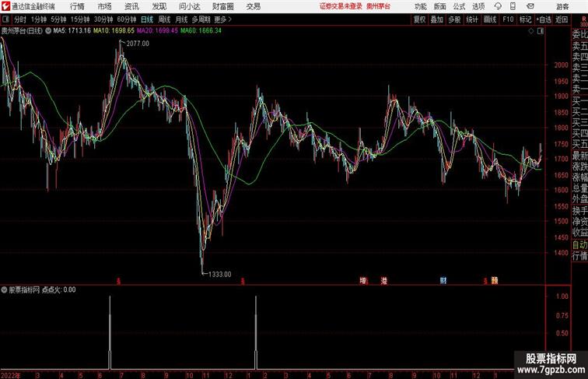Expand the 更多 > periods dropdown
The image size is (588, 379).
pos(223,19)
